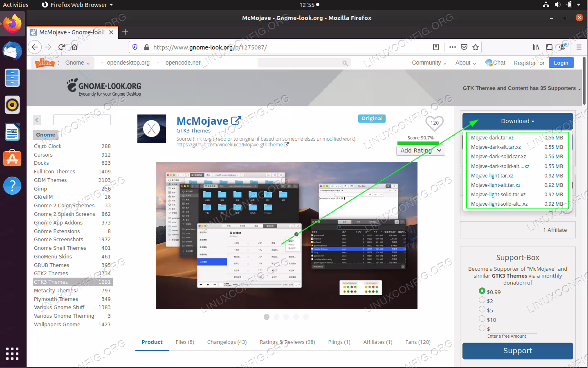This screenshot has height=368, width=588.
Task: Expand the Add Rating dropdown
Action: tap(421, 150)
